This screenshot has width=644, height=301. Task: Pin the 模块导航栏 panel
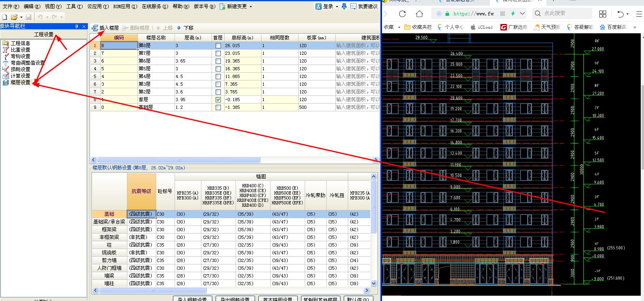[76, 26]
